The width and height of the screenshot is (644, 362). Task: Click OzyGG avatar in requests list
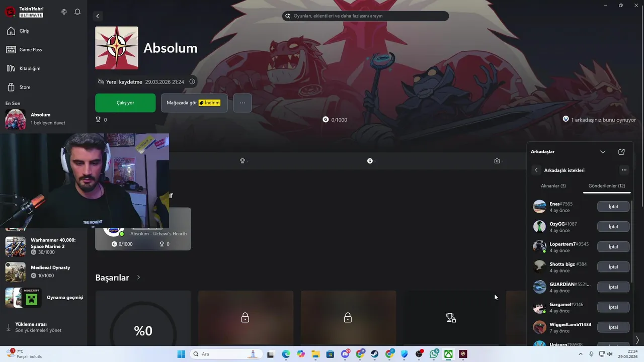539,227
